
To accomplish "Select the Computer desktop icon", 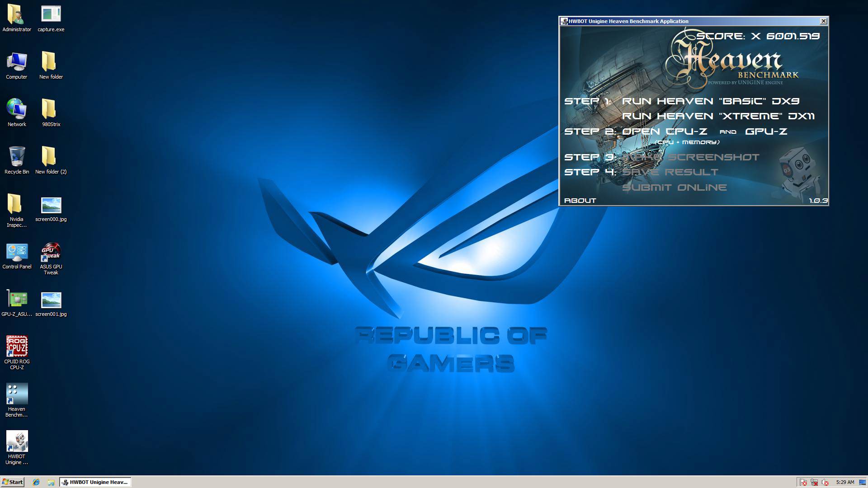I will (17, 66).
